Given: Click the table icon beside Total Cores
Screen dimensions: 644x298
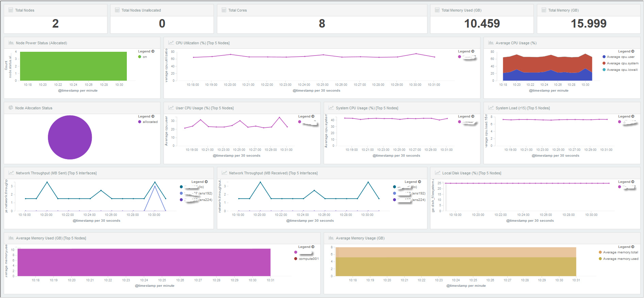Looking at the screenshot, I should pyautogui.click(x=224, y=10).
